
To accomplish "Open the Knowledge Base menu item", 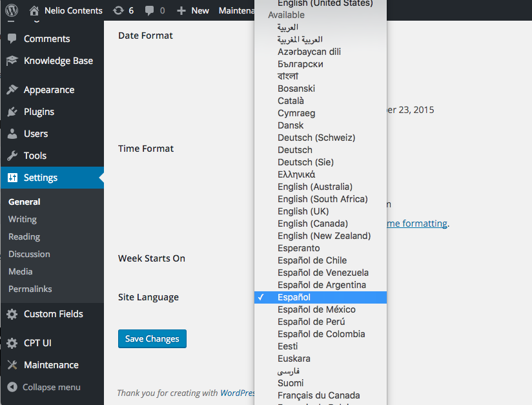I will 58,61.
